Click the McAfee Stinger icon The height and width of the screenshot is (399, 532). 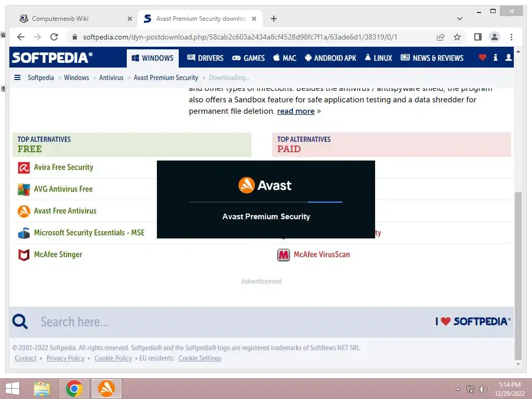click(24, 255)
